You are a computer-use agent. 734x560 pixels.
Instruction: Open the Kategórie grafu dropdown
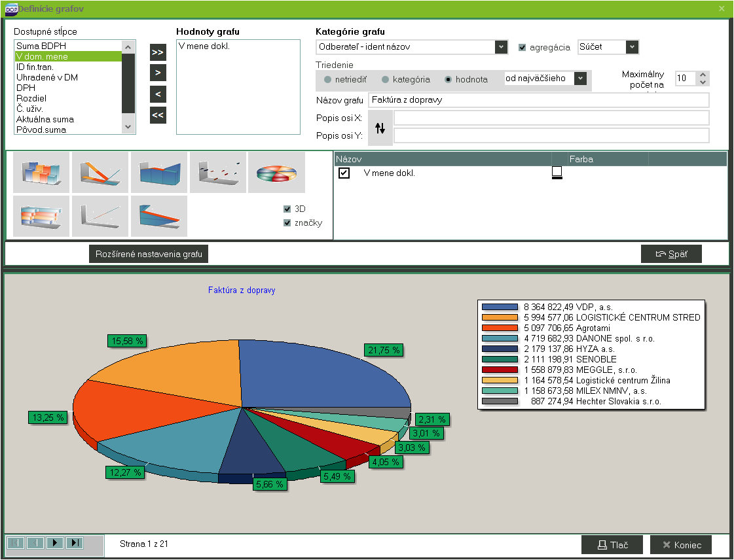[501, 47]
